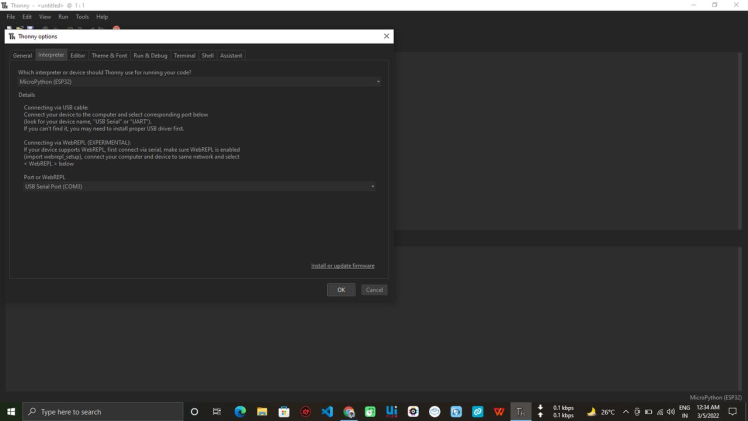Open Microsoft Store from the taskbar
This screenshot has width=748, height=421.
(284, 411)
